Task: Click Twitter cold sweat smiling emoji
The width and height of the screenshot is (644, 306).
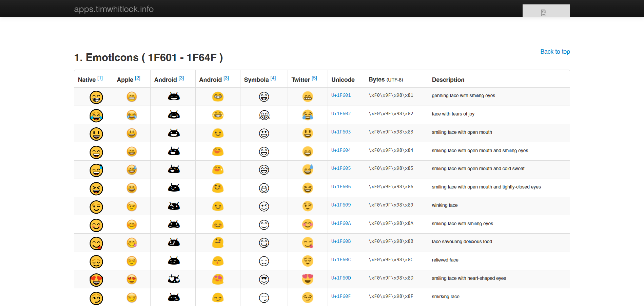Action: (308, 169)
